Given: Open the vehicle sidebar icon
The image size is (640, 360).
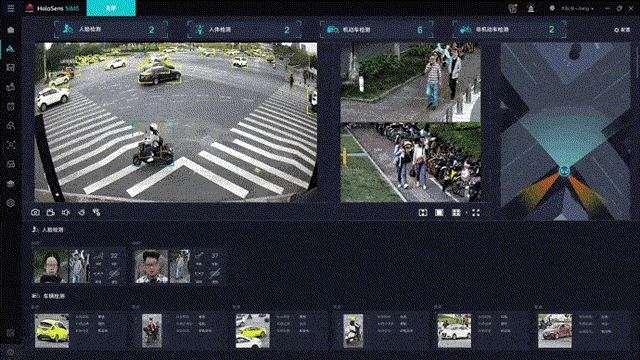Looking at the screenshot, I should pyautogui.click(x=11, y=164).
